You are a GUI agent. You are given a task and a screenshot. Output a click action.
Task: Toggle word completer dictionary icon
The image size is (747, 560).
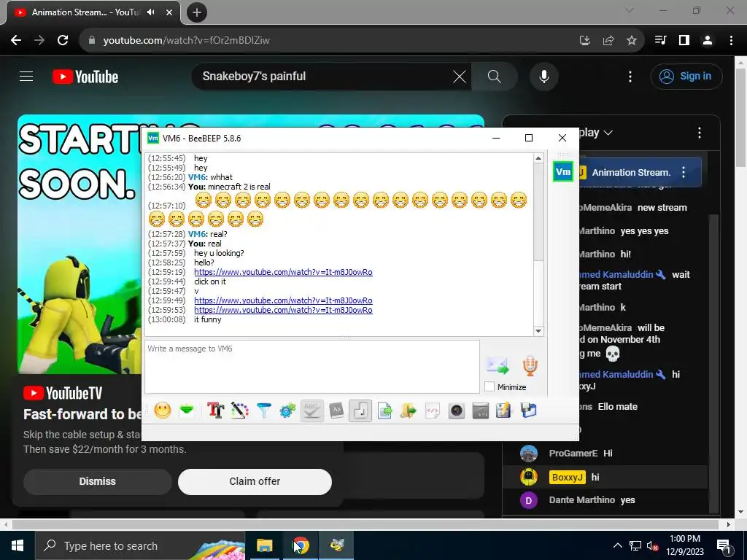336,411
